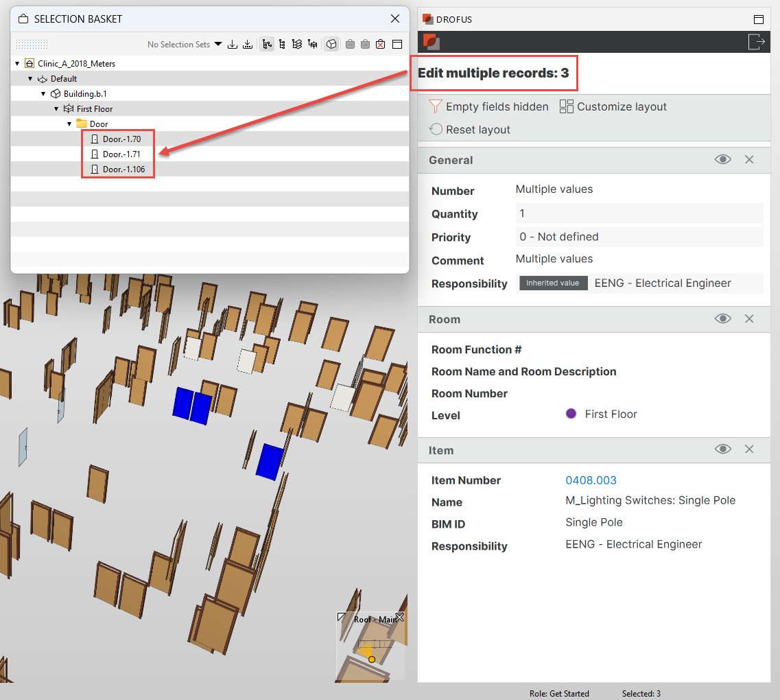Select Building.b.1 tree item
780x700 pixels.
85,94
